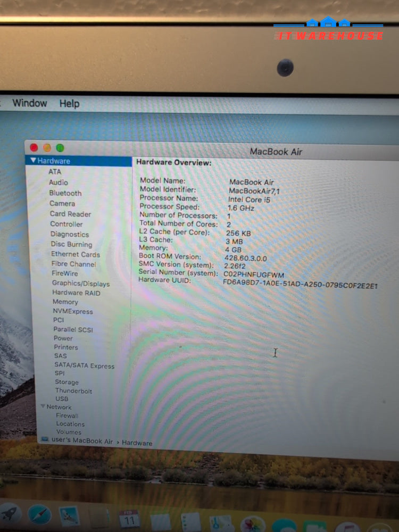This screenshot has width=399, height=532.
Task: Click the 1.6 GHz processor speed value
Action: click(x=240, y=208)
